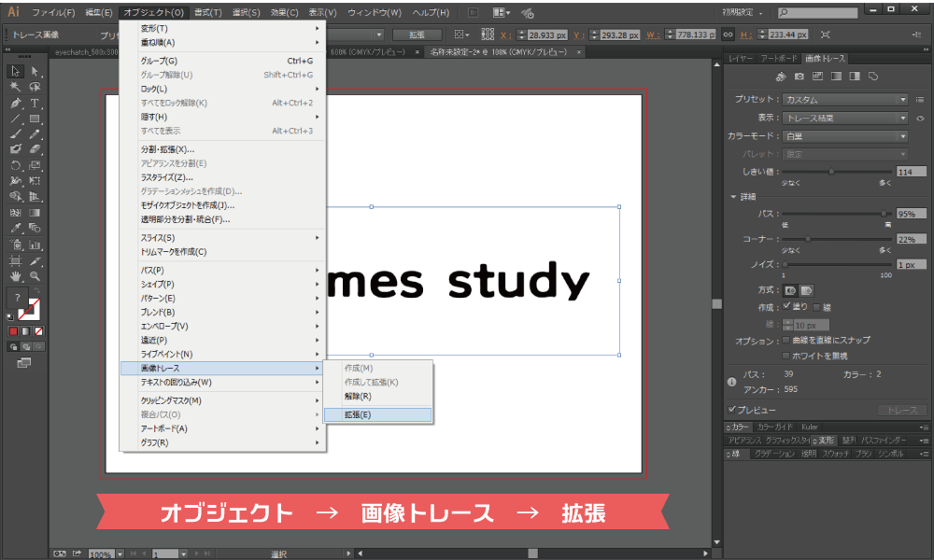Click Outline preset icon in trace panel
The height and width of the screenshot is (560, 934).
(873, 77)
